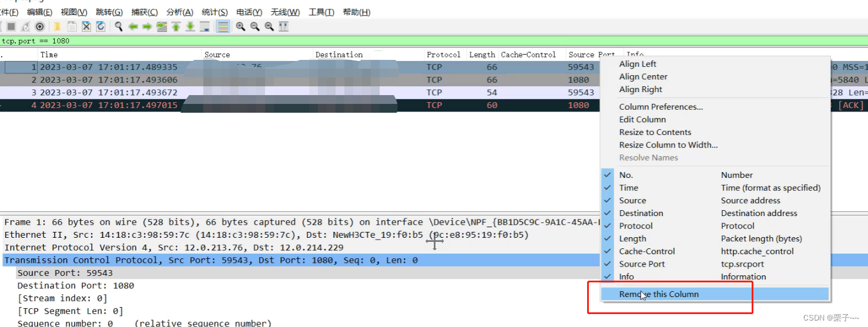Reset text to normal size icon
868x327 pixels.
[269, 26]
